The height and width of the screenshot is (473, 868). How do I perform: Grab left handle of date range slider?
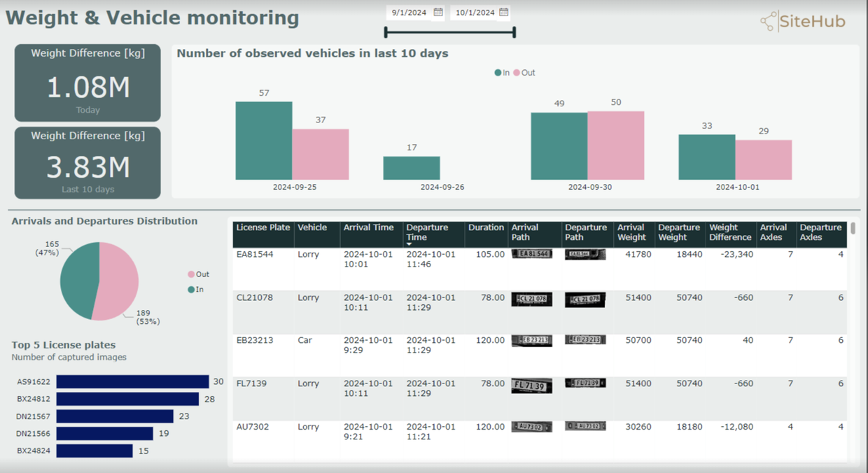pyautogui.click(x=385, y=32)
